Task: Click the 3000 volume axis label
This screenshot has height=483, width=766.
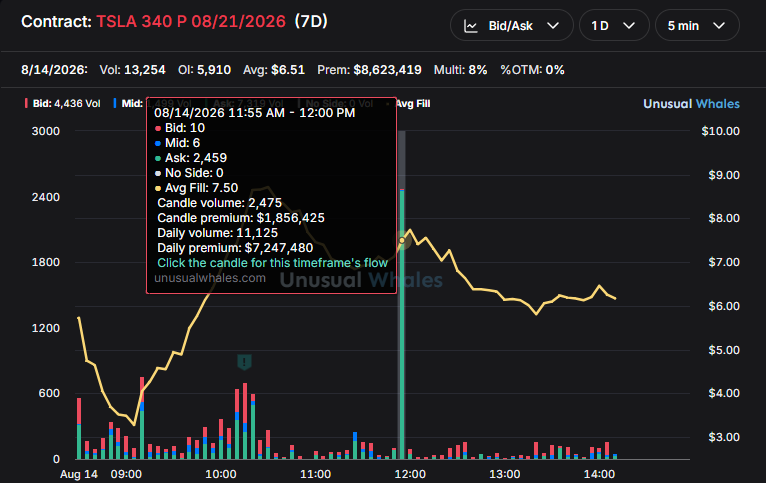Action: coord(46,131)
